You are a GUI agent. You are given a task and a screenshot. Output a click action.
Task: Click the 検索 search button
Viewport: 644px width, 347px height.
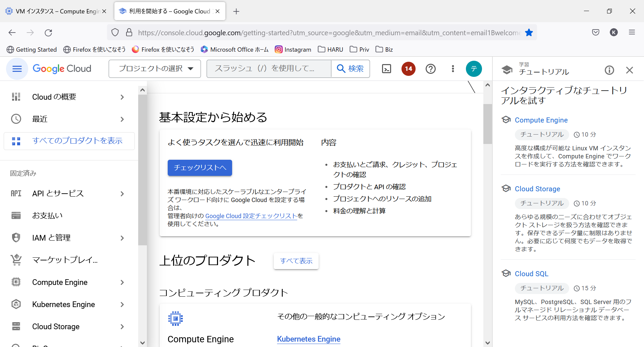[351, 69]
